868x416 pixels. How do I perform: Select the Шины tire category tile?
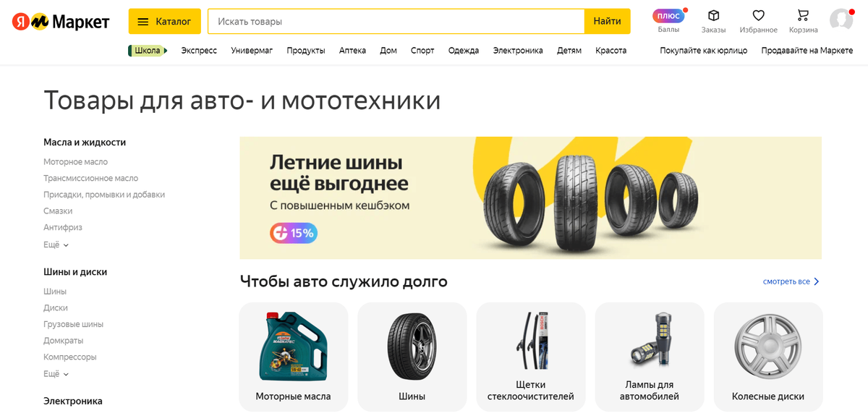412,357
